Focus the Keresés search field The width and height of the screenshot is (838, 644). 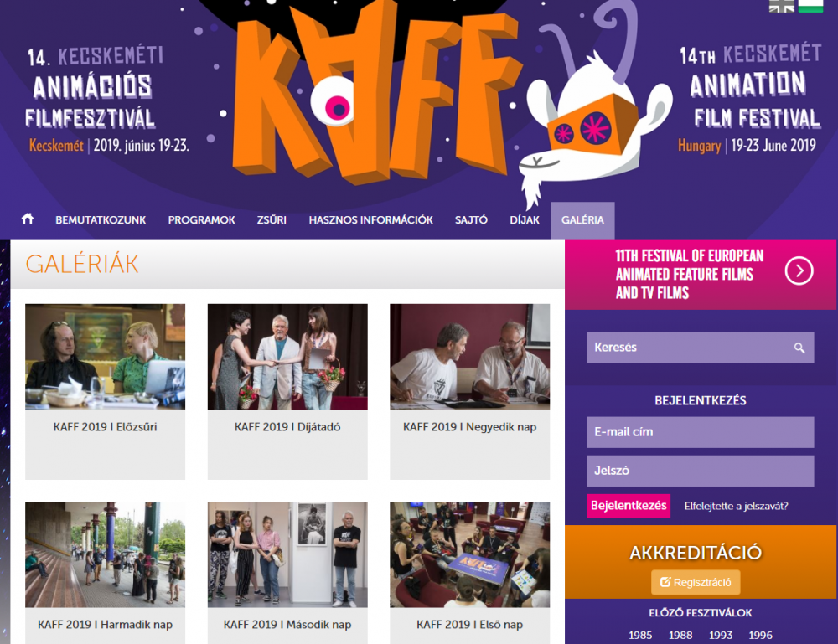pos(700,348)
